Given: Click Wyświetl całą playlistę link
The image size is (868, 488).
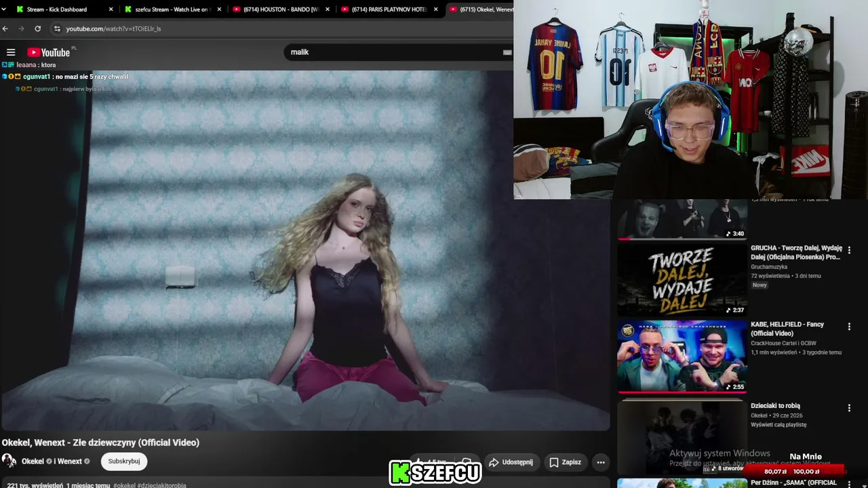Looking at the screenshot, I should click(778, 424).
